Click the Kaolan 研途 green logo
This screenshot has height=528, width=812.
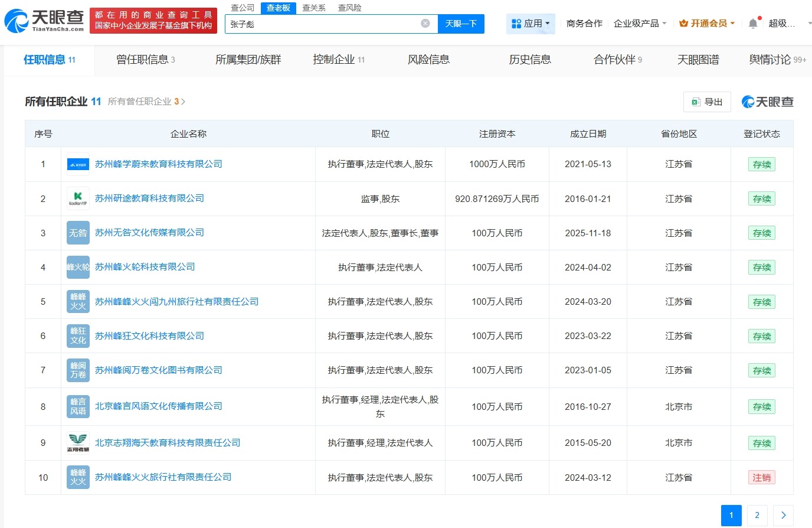coord(77,198)
